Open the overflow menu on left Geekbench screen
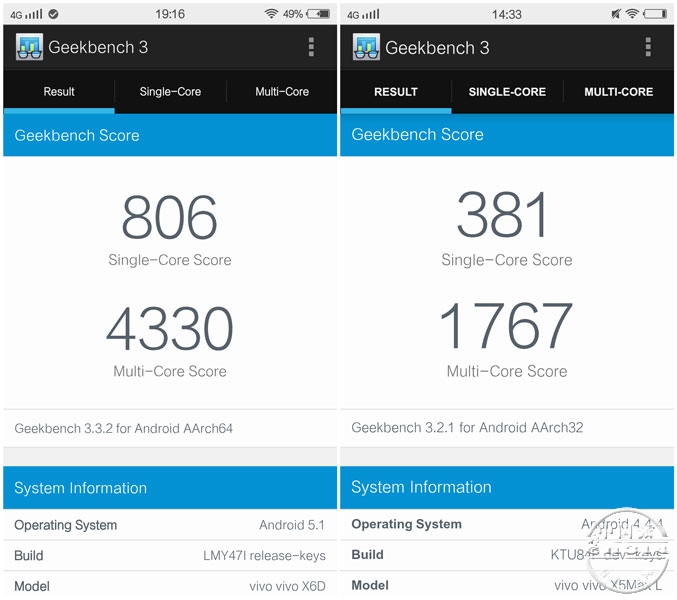Screen dimensions: 677x600 click(311, 47)
